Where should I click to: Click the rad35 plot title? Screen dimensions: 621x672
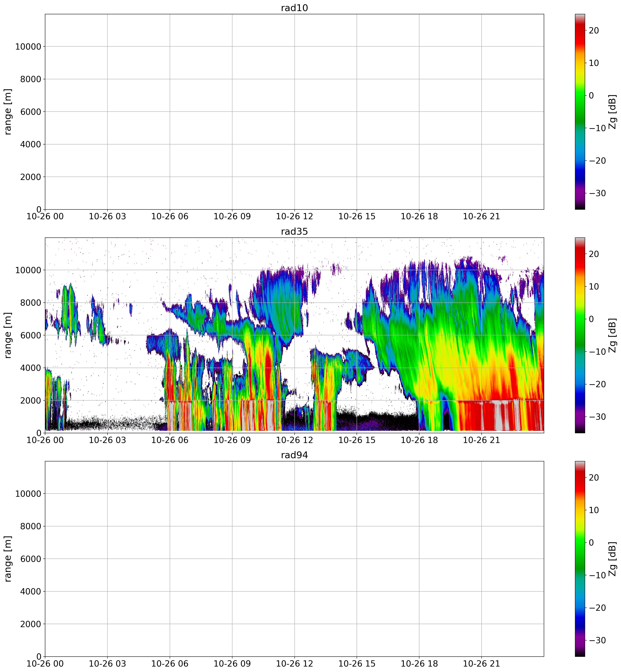294,231
